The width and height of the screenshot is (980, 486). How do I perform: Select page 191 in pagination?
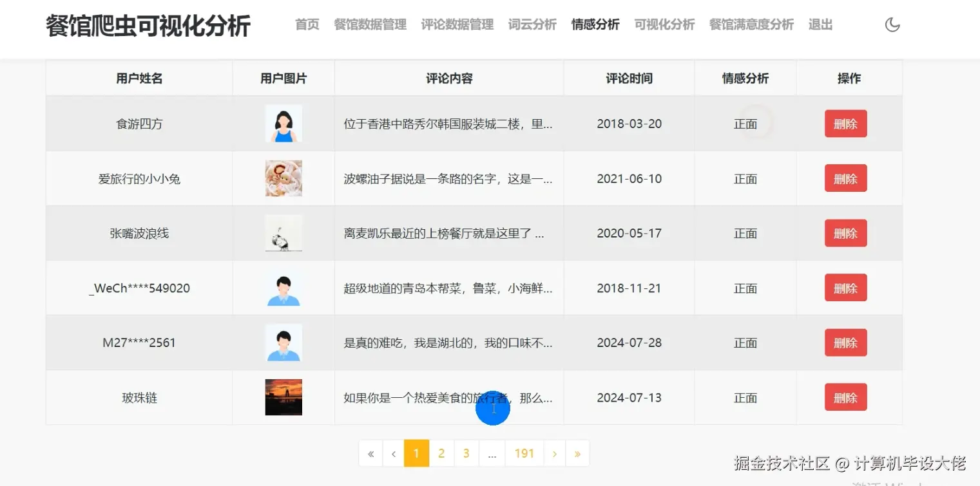point(524,453)
